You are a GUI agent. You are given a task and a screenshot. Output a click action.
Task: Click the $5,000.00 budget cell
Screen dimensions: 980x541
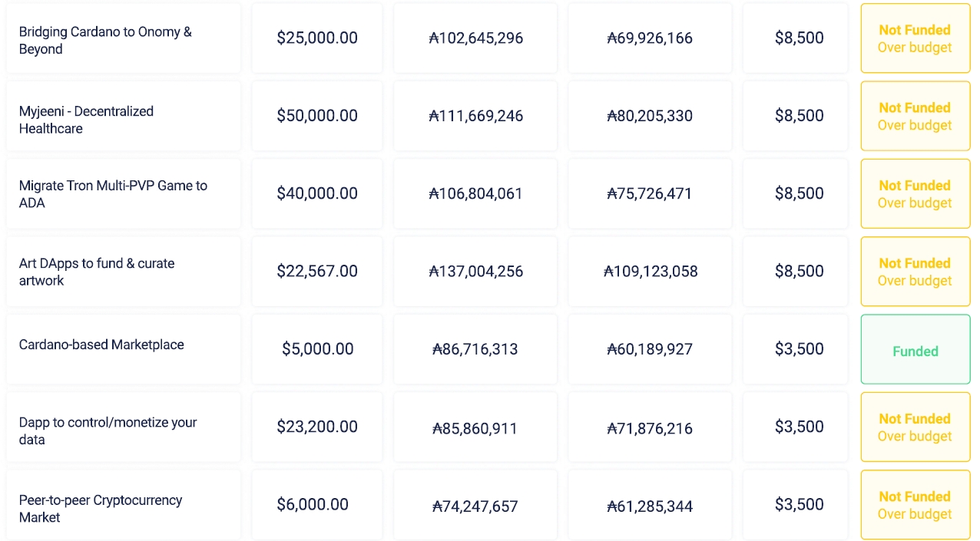tap(317, 349)
